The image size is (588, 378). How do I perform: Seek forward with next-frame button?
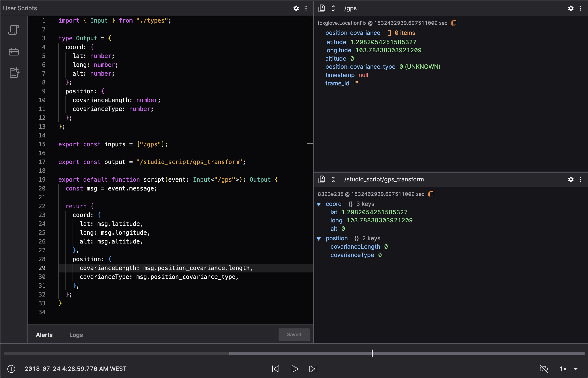pyautogui.click(x=313, y=369)
